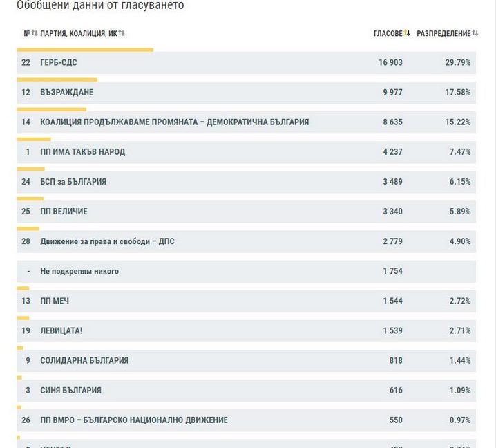Image resolution: width=496 pixels, height=448 pixels.
Task: Click the Не подкрепям никого row
Action: tap(79, 271)
